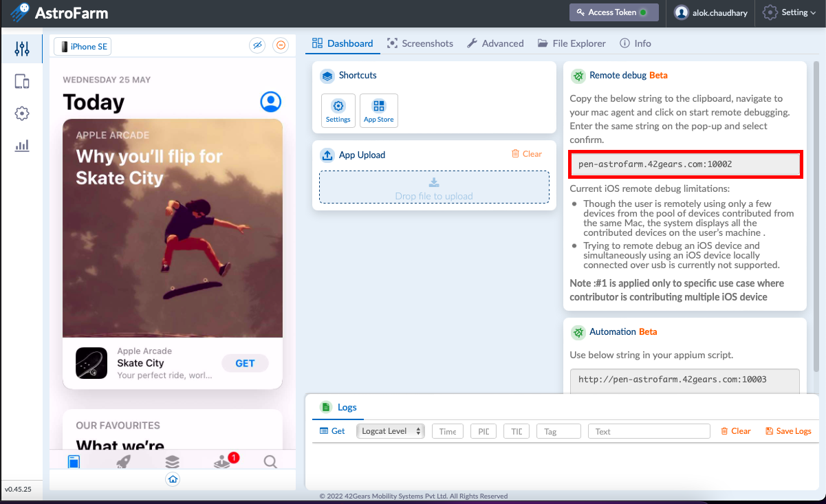Click the Automation bug icon

[578, 332]
